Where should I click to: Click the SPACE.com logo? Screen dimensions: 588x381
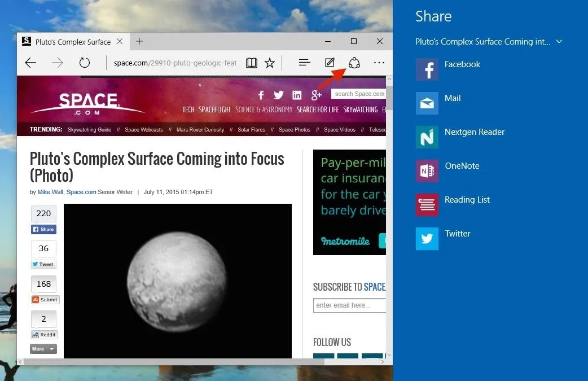point(88,103)
